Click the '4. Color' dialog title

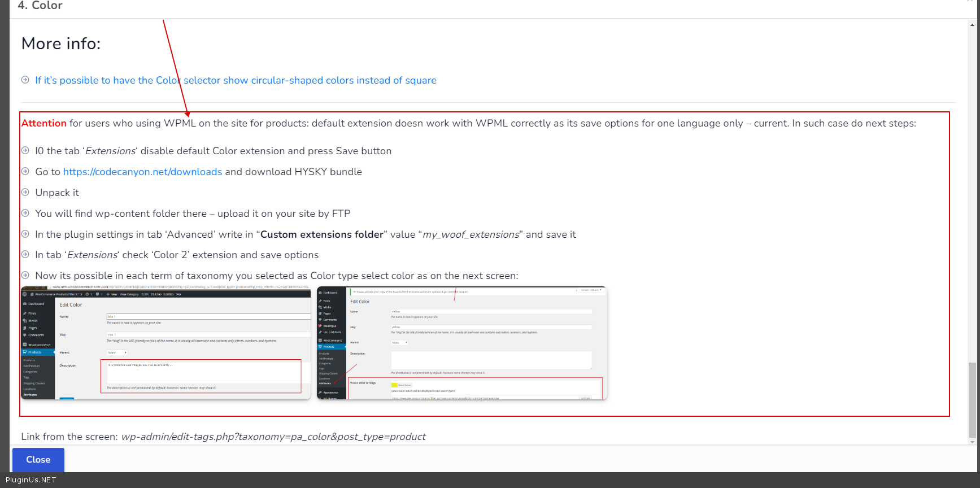pos(40,6)
